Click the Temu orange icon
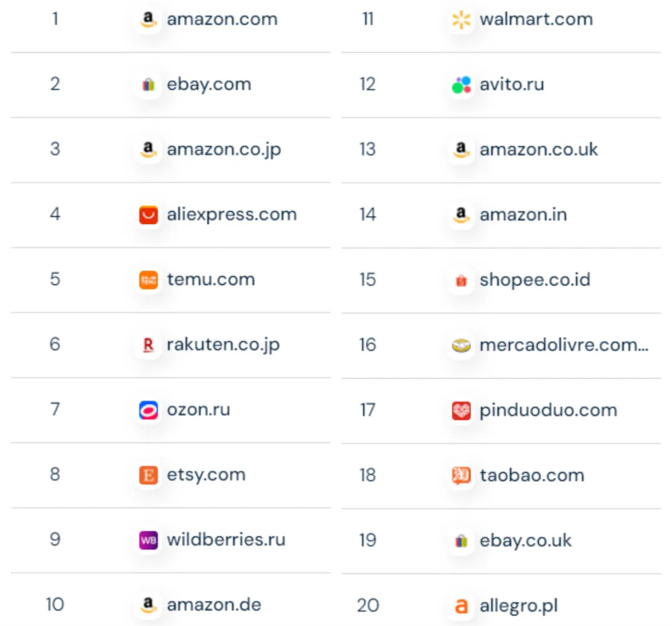The width and height of the screenshot is (672, 626). pos(148,280)
